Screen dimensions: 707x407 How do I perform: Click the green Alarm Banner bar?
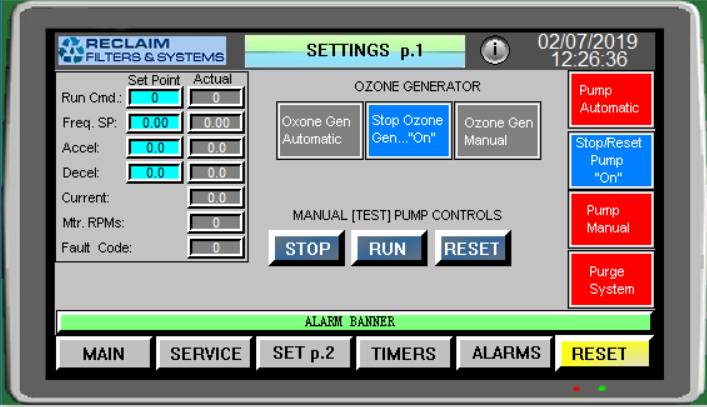(354, 322)
